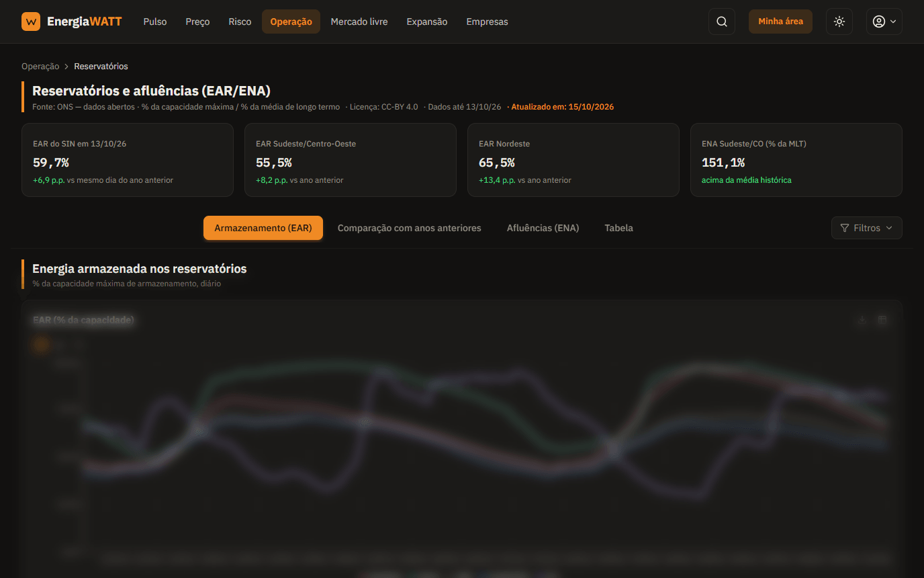Toggle light theme with sun icon
The height and width of the screenshot is (578, 924).
point(839,22)
